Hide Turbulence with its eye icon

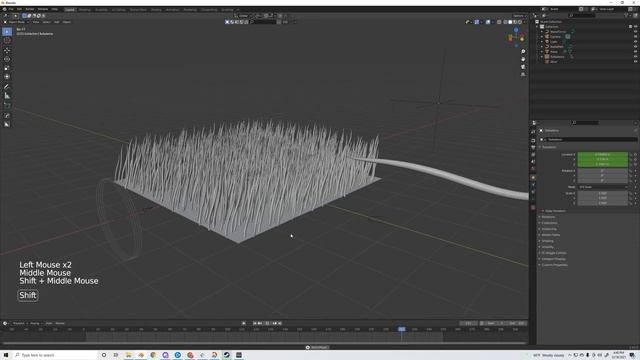click(x=635, y=57)
